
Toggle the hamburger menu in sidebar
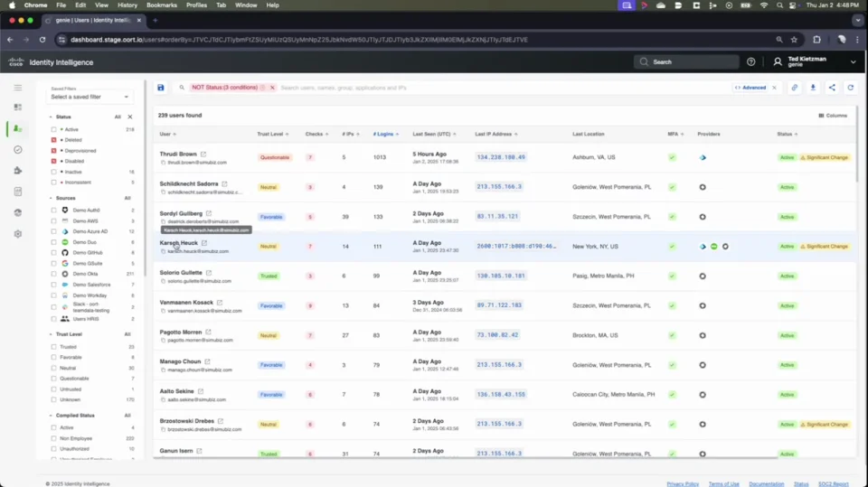17,88
